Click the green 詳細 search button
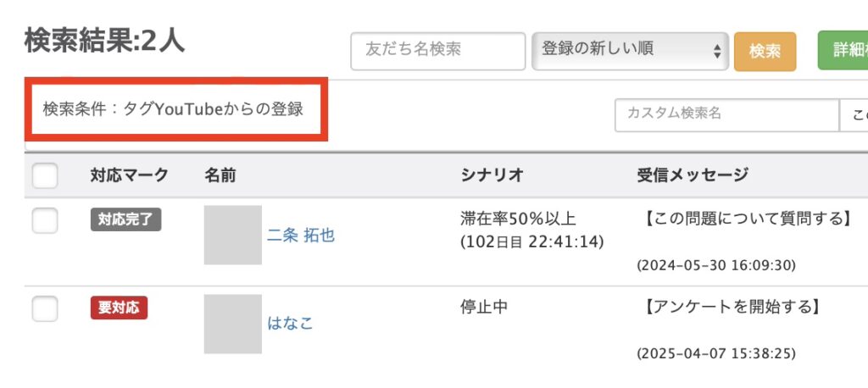Image resolution: width=868 pixels, height=388 pixels. point(843,51)
